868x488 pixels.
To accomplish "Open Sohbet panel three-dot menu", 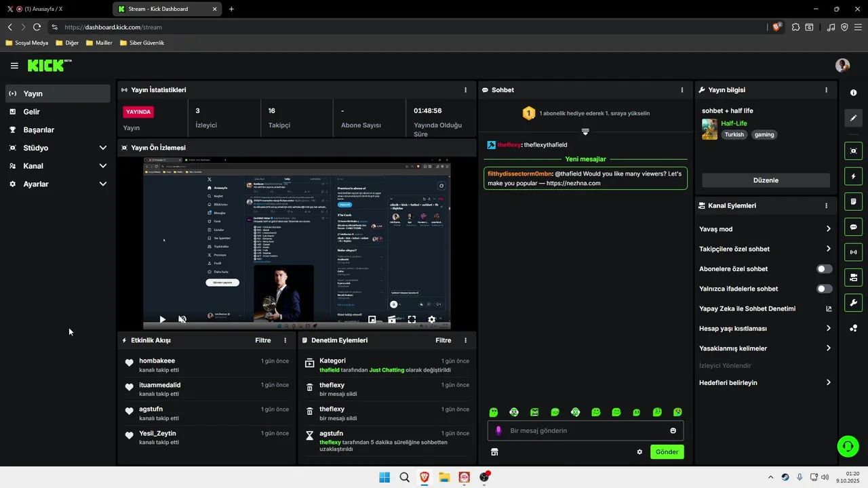I will (682, 90).
